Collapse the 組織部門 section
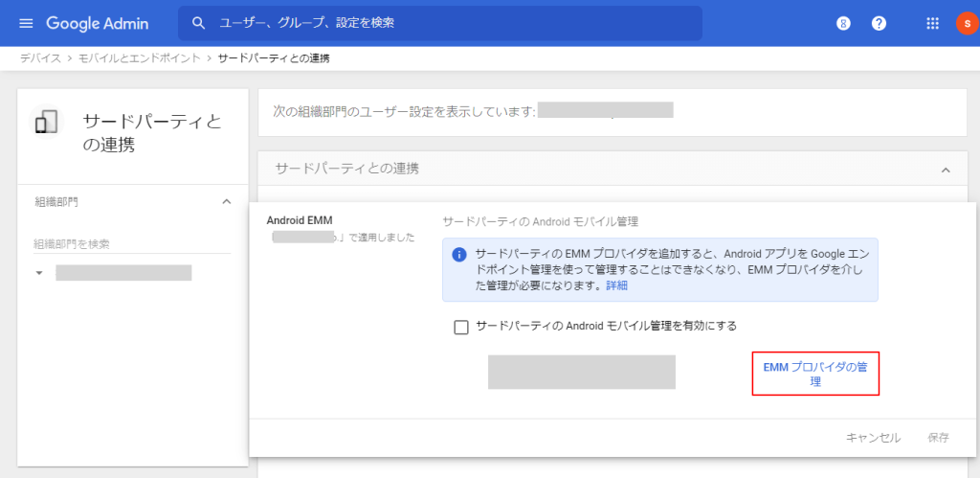The image size is (980, 478). pyautogui.click(x=227, y=201)
